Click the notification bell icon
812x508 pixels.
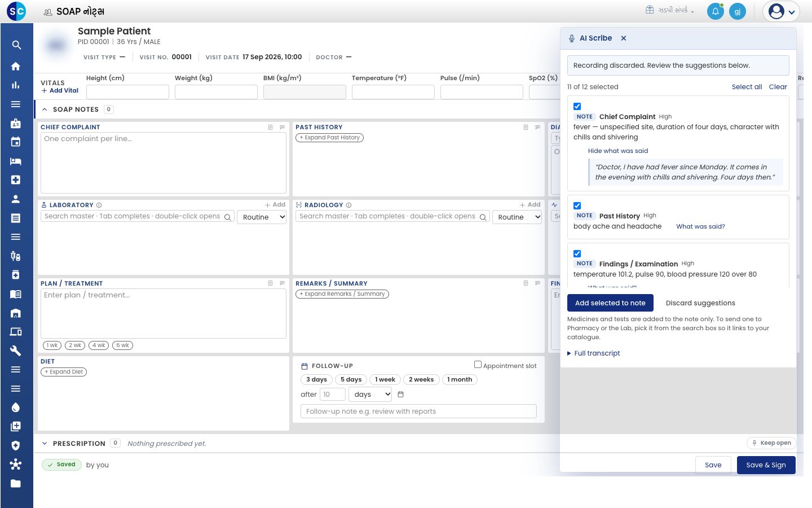[x=715, y=11]
